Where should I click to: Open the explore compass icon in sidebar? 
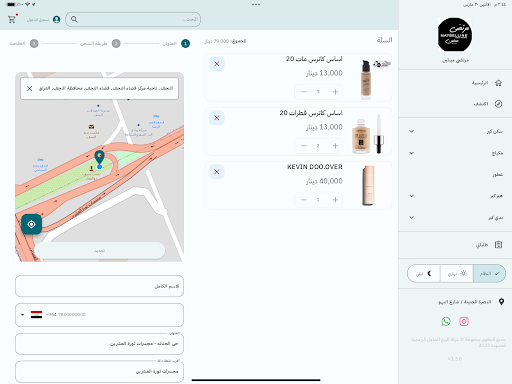(498, 104)
